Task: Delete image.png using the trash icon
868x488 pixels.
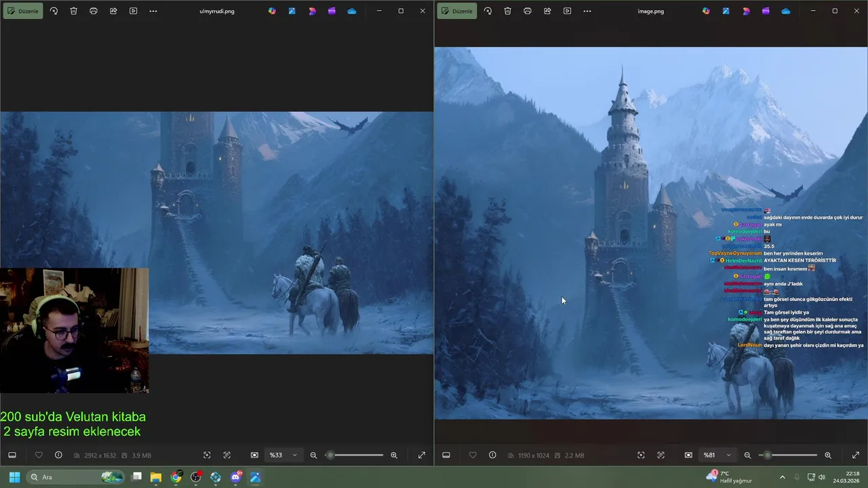Action: pos(507,11)
